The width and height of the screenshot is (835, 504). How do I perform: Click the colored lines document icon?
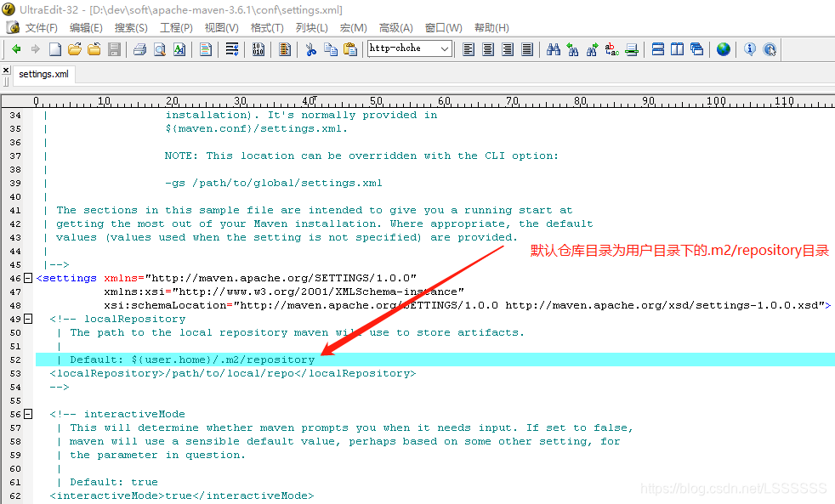tap(206, 49)
